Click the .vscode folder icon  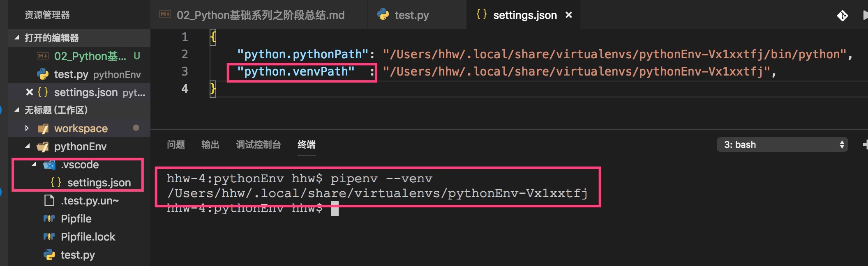tap(49, 165)
